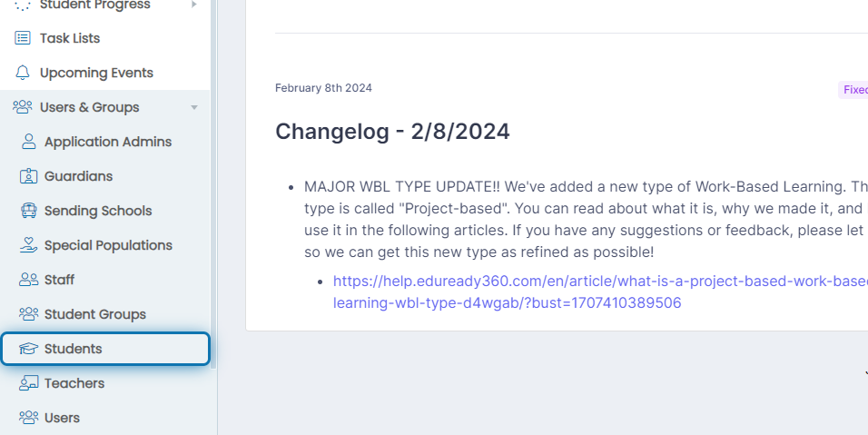Click the Sending Schools bus icon

29,211
